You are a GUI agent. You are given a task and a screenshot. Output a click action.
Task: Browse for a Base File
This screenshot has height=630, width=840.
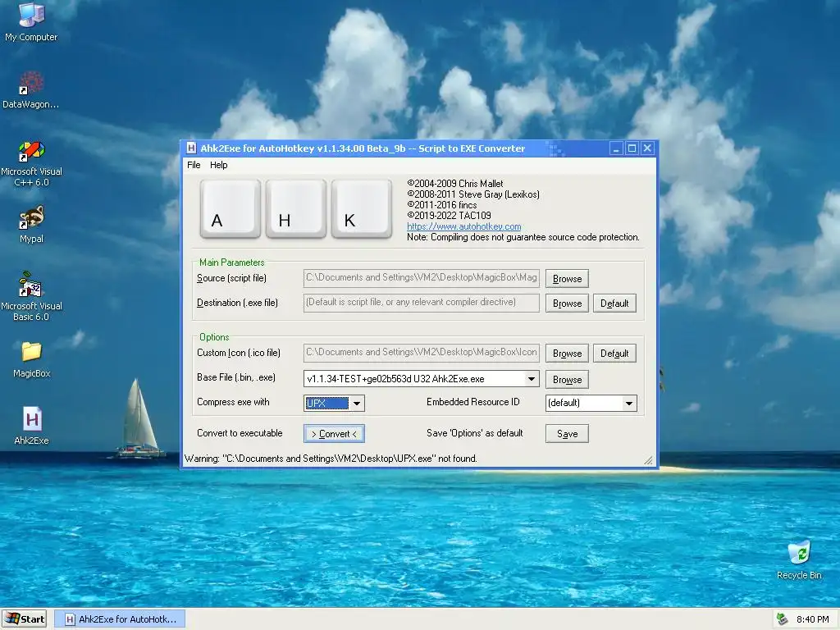point(567,379)
